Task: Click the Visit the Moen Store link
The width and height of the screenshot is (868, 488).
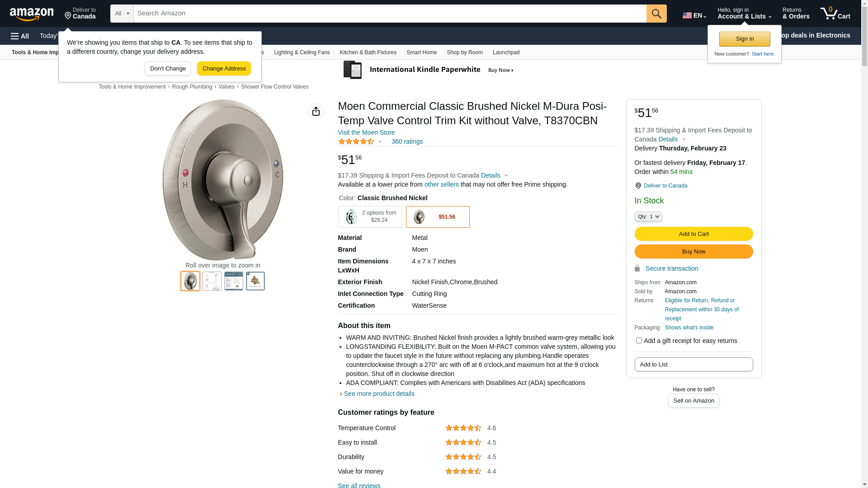Action: point(366,133)
